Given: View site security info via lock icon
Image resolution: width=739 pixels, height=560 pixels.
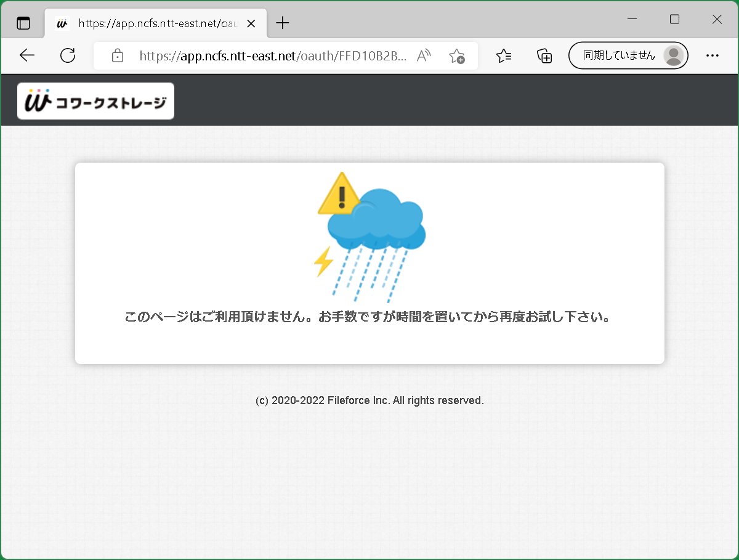Looking at the screenshot, I should click(x=117, y=55).
